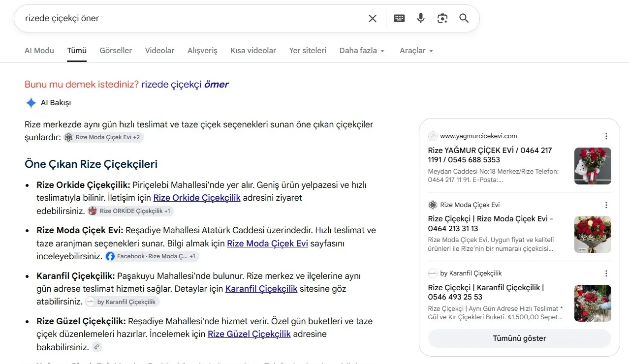Click suggested query rizede çiçekçi ömer
The height and width of the screenshot is (364, 629).
(185, 84)
